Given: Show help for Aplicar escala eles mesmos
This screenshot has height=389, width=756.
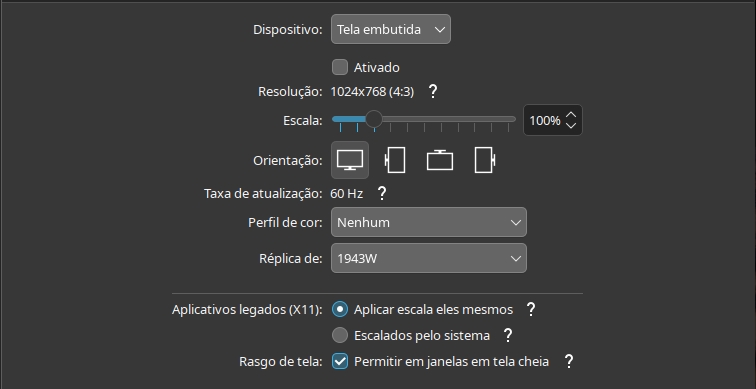Looking at the screenshot, I should (x=531, y=309).
